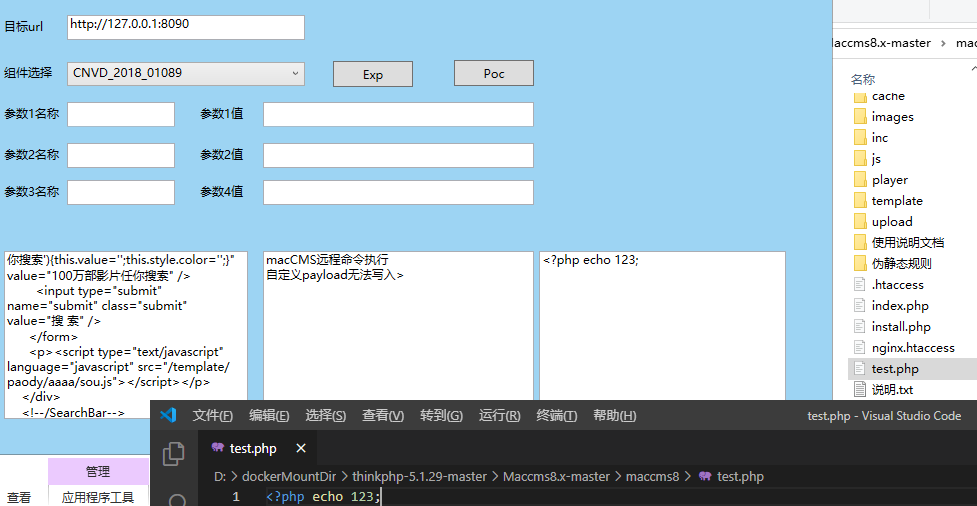Click the path chevron after Maccms8.x-master
This screenshot has width=977, height=506.
pos(943,43)
